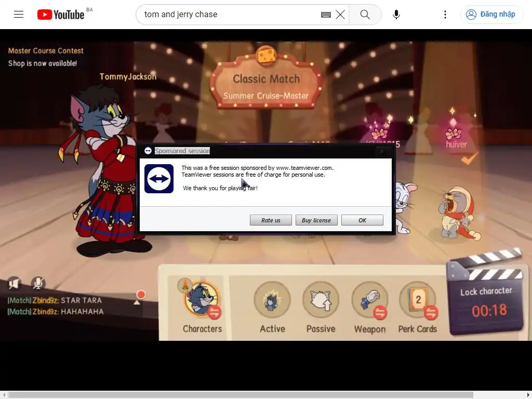
Task: Click OK in Sponsored session dialog
Action: 362,220
